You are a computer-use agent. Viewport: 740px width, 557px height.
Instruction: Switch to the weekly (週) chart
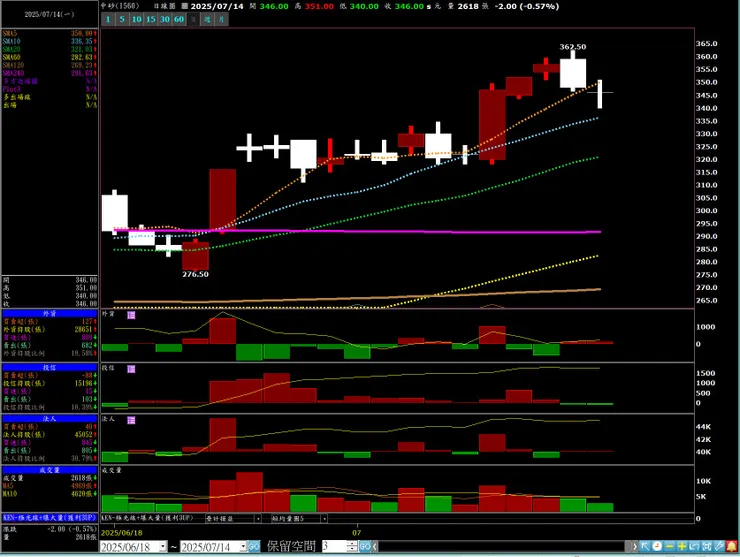207,19
